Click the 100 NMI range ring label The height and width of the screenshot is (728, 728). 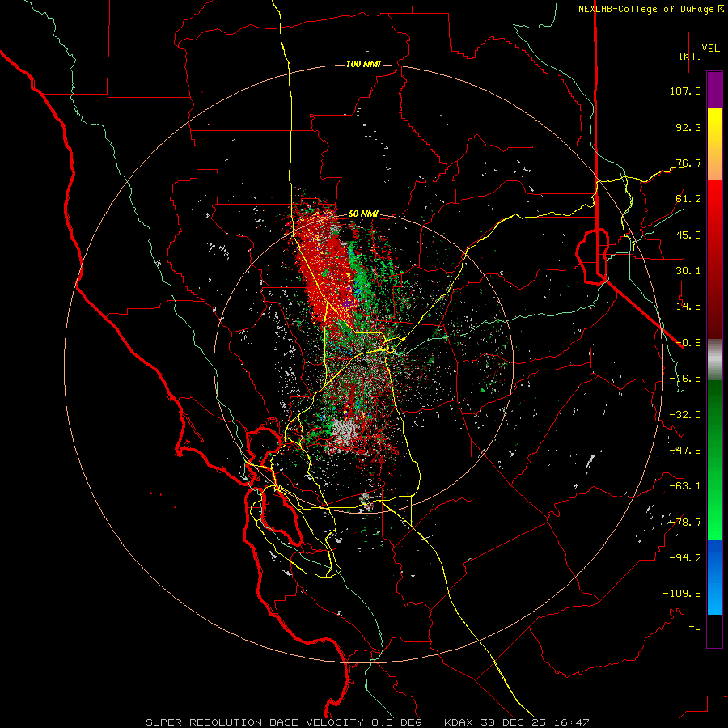[363, 64]
